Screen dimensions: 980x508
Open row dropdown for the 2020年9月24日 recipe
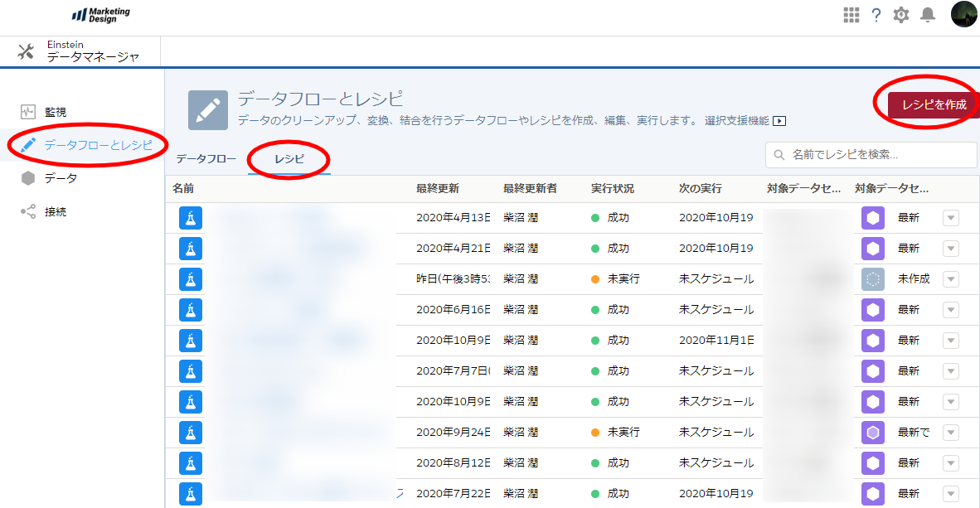951,433
